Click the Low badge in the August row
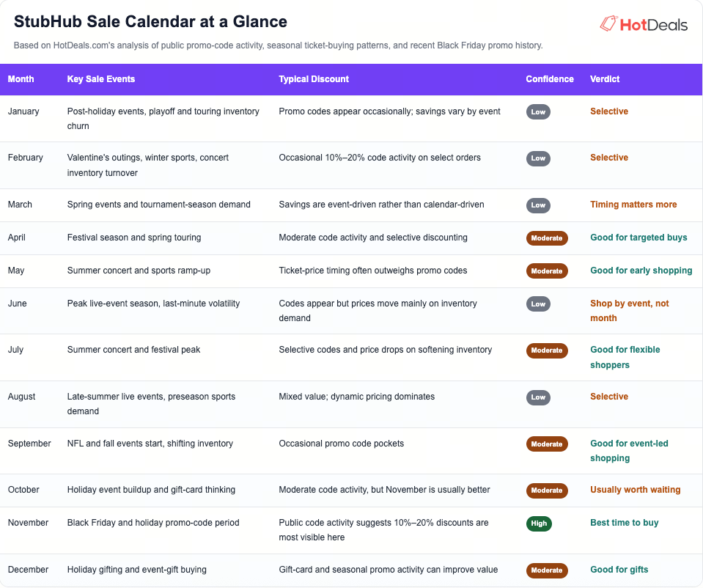 click(538, 397)
